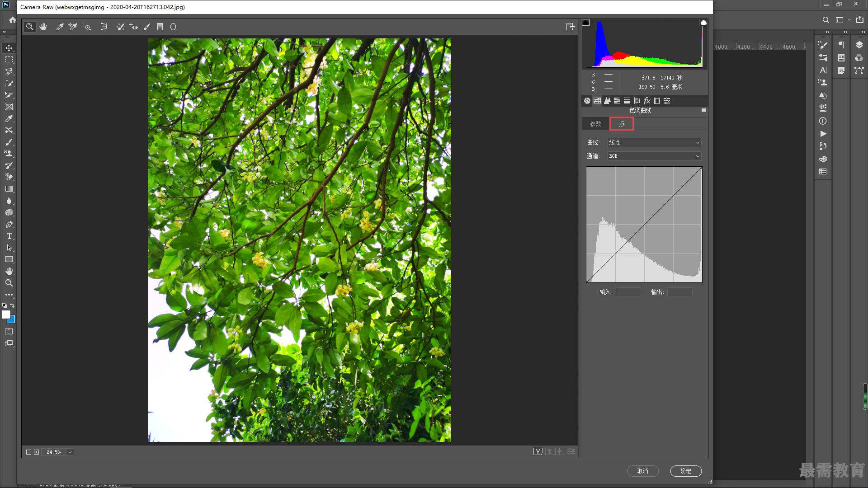Screen dimensions: 868x488
Task: Toggle full screen mode in Camera Raw
Action: (x=571, y=27)
